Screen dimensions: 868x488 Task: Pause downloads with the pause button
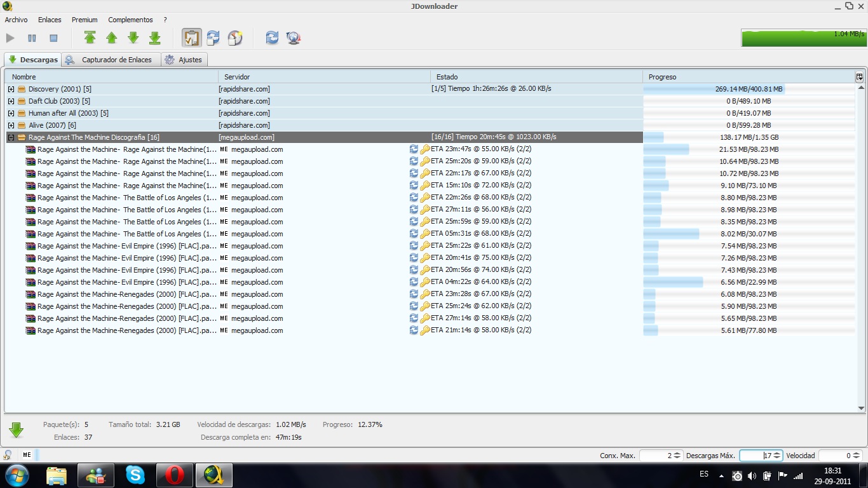coord(32,38)
